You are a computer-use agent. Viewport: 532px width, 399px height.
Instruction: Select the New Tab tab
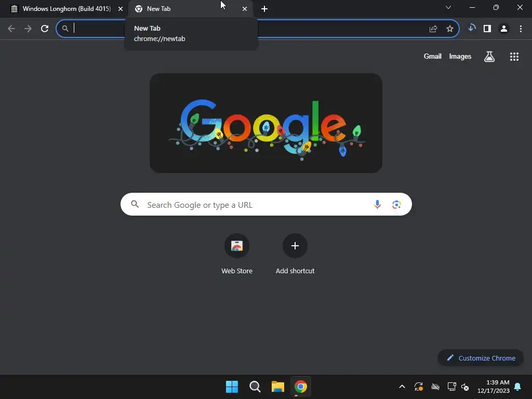pyautogui.click(x=191, y=9)
